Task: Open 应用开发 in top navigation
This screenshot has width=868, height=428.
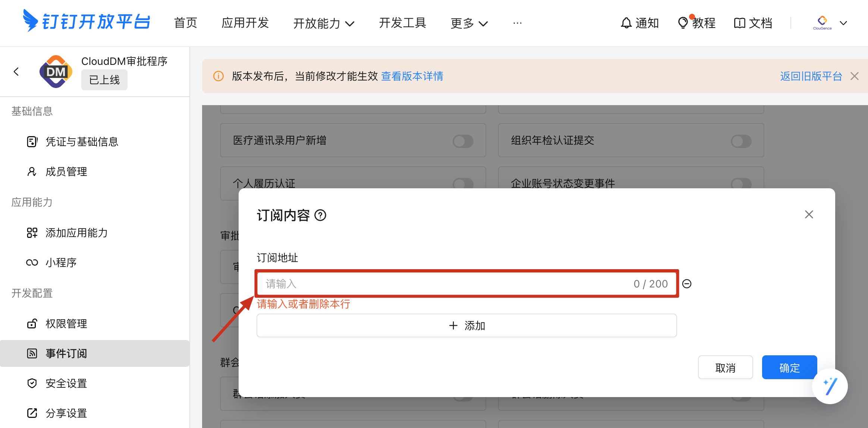Action: coord(245,23)
